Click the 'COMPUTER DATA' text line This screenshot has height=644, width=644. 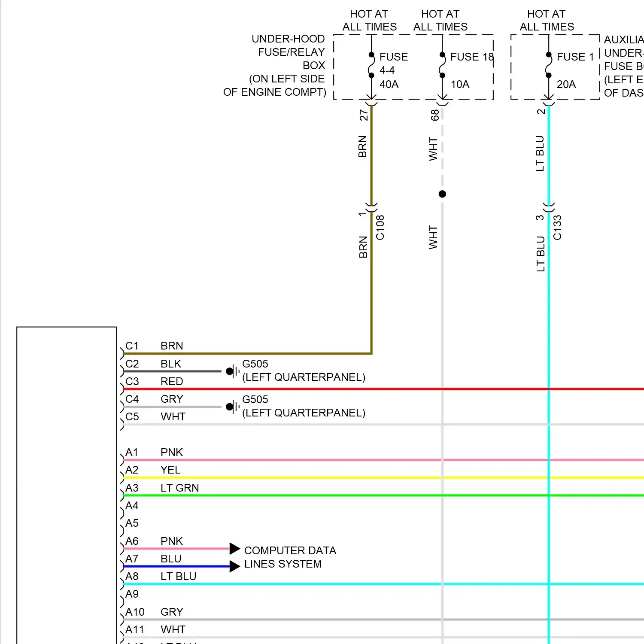[290, 550]
